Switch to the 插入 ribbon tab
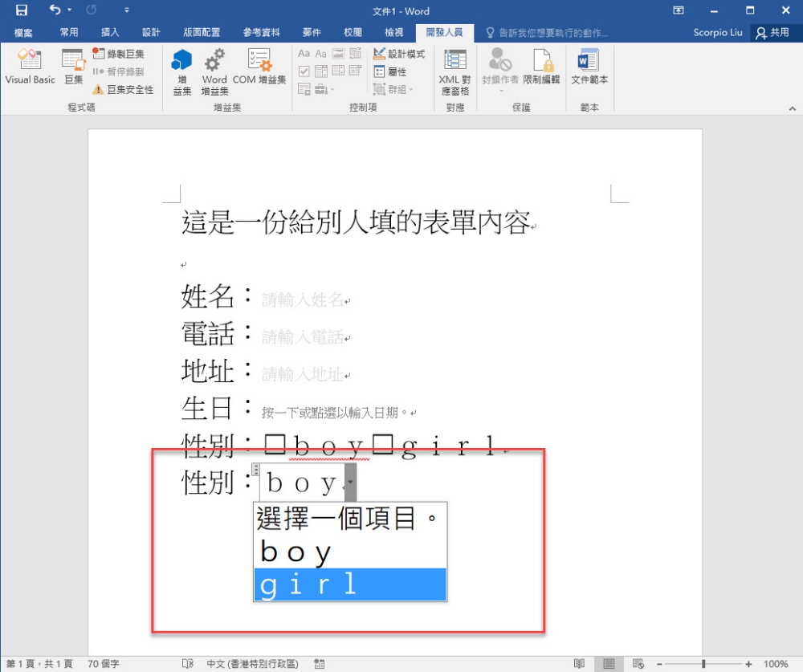The image size is (803, 672). pos(110,33)
